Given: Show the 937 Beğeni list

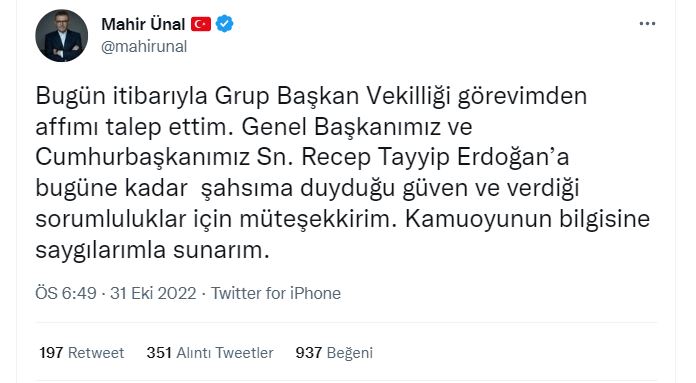Looking at the screenshot, I should point(334,353).
